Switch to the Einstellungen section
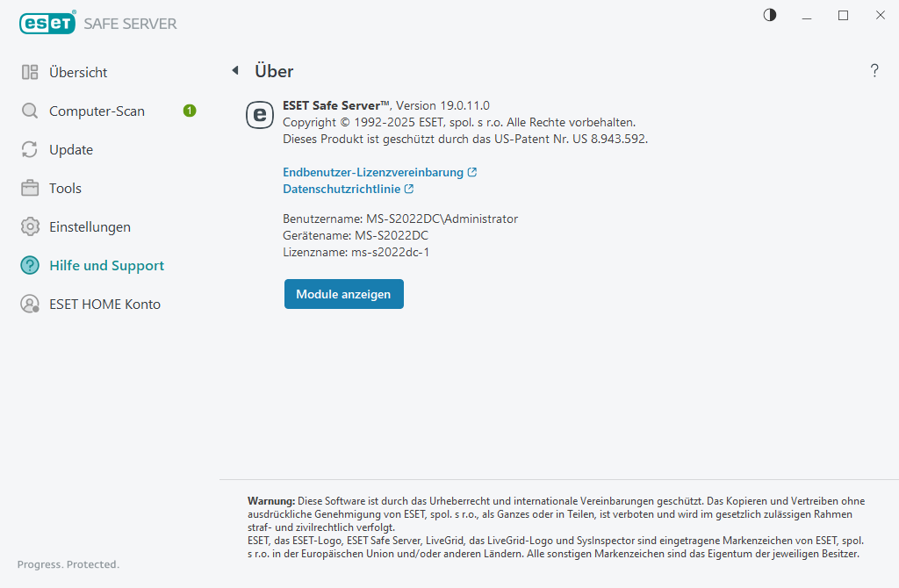 [92, 226]
